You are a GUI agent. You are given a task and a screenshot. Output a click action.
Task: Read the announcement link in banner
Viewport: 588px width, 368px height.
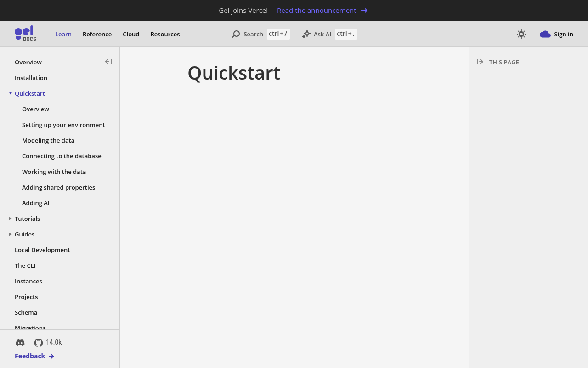tap(317, 11)
